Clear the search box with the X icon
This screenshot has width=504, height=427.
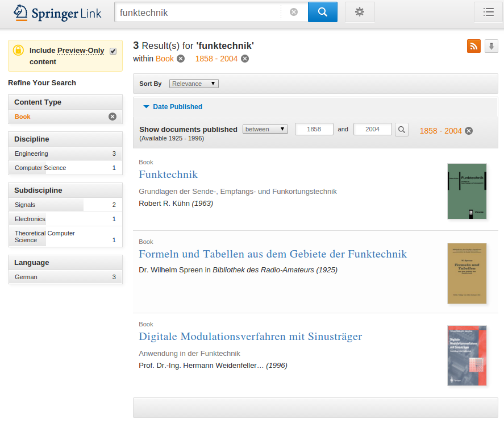click(293, 12)
